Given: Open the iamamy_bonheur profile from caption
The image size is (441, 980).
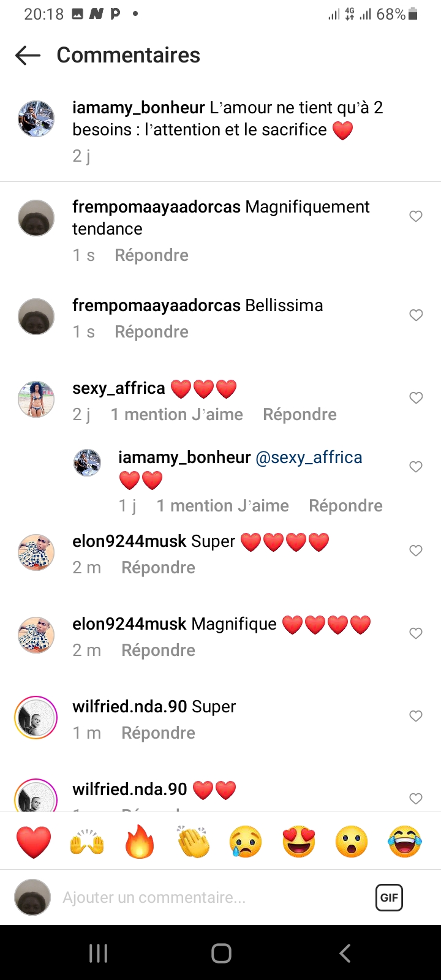Looking at the screenshot, I should point(138,108).
